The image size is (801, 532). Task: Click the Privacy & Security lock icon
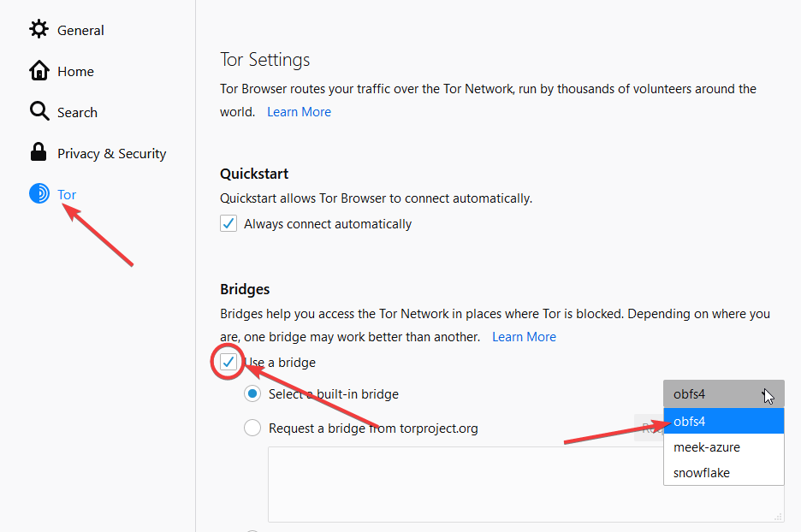[x=39, y=153]
